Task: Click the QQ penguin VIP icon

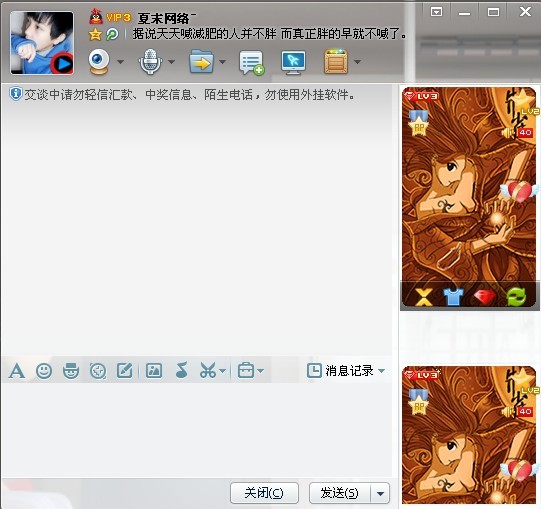Action: tap(96, 17)
